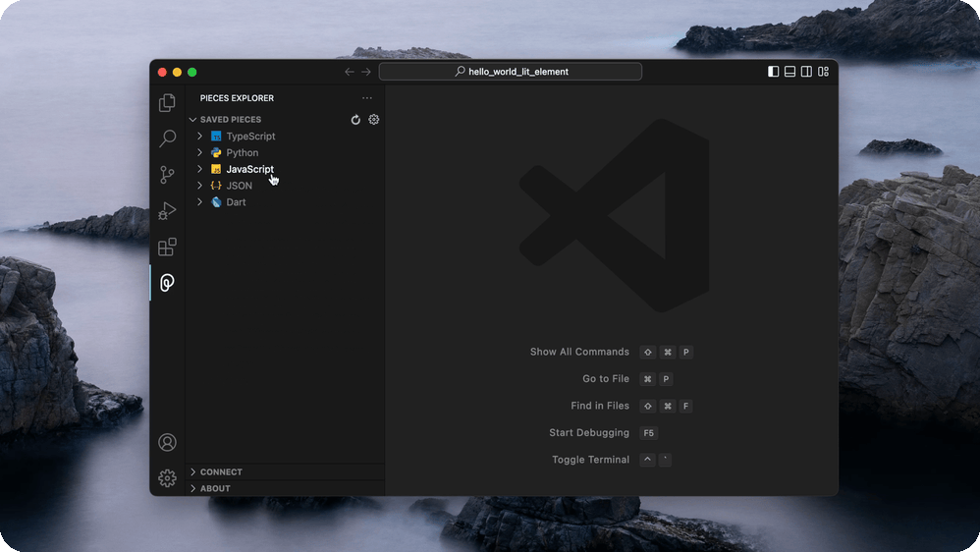Select the Pieces icon in activity bar
Viewport: 980px width, 552px height.
pos(167,283)
